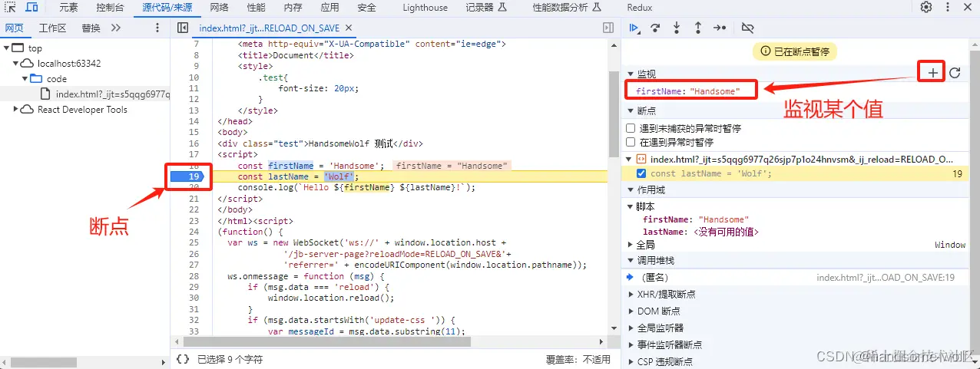
Task: Open the navigator pane three-dot menu
Action: [157, 28]
